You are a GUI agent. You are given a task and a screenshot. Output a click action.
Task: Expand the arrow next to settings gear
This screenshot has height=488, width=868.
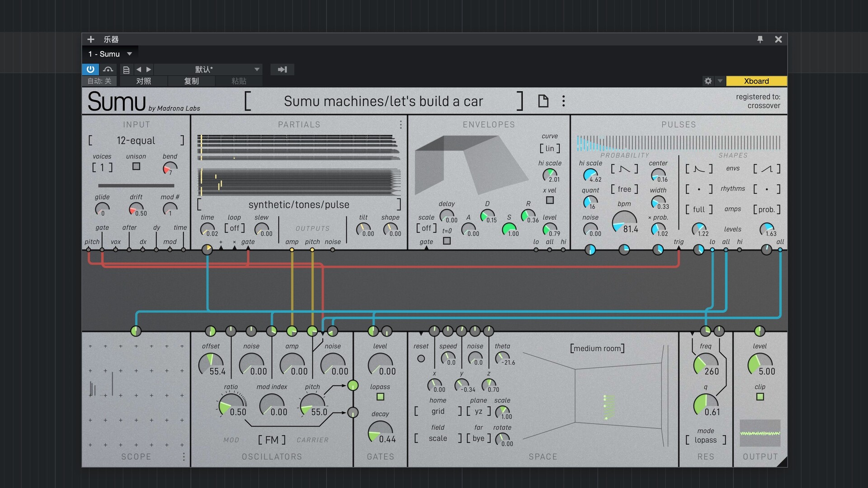720,81
